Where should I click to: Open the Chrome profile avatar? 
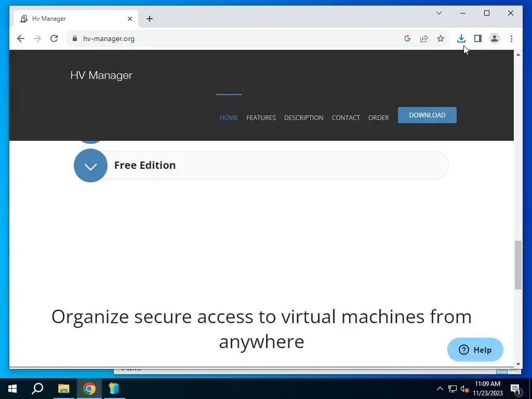pos(495,38)
